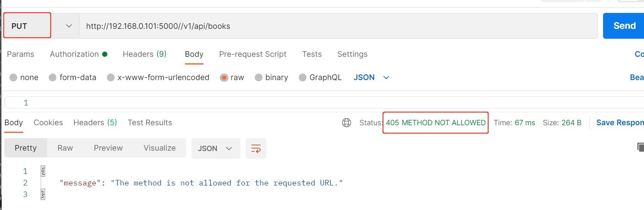Select the binary body radio button
644x210 pixels.
pos(259,78)
